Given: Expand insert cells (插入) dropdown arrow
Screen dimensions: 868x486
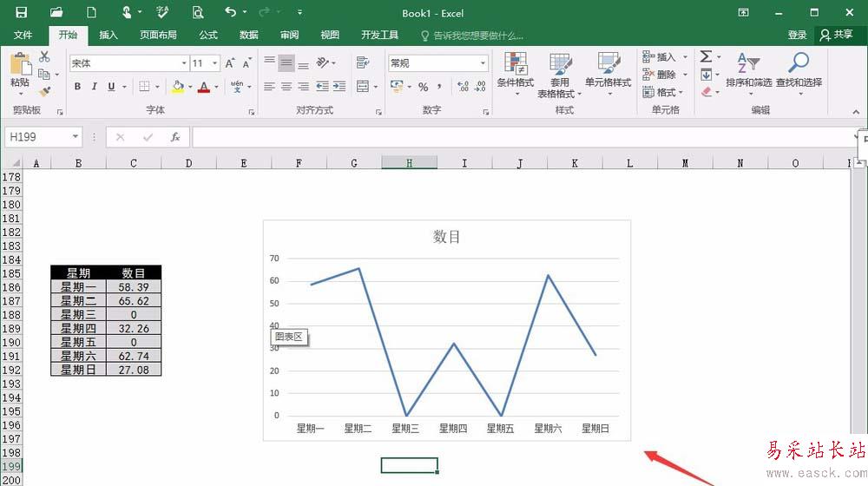Looking at the screenshot, I should click(x=686, y=57).
